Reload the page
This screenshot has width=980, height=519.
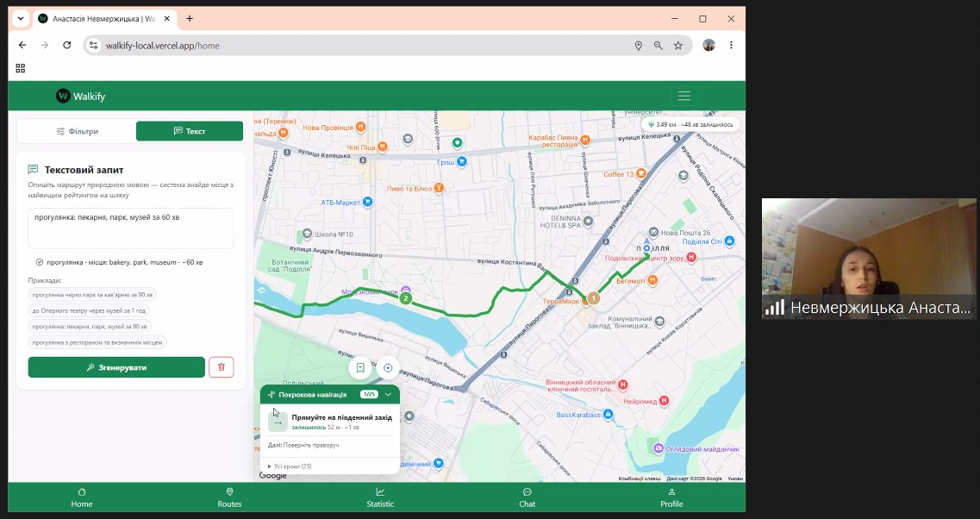pyautogui.click(x=67, y=45)
